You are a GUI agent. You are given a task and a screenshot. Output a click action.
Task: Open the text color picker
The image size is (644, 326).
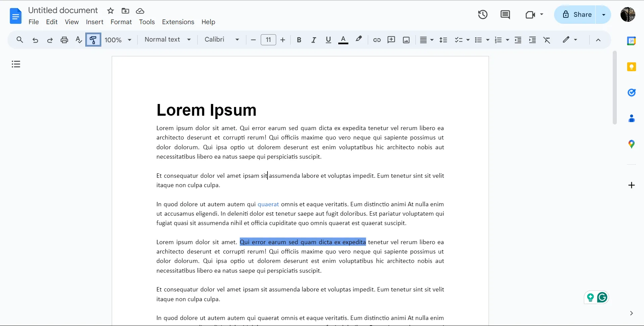coord(343,40)
